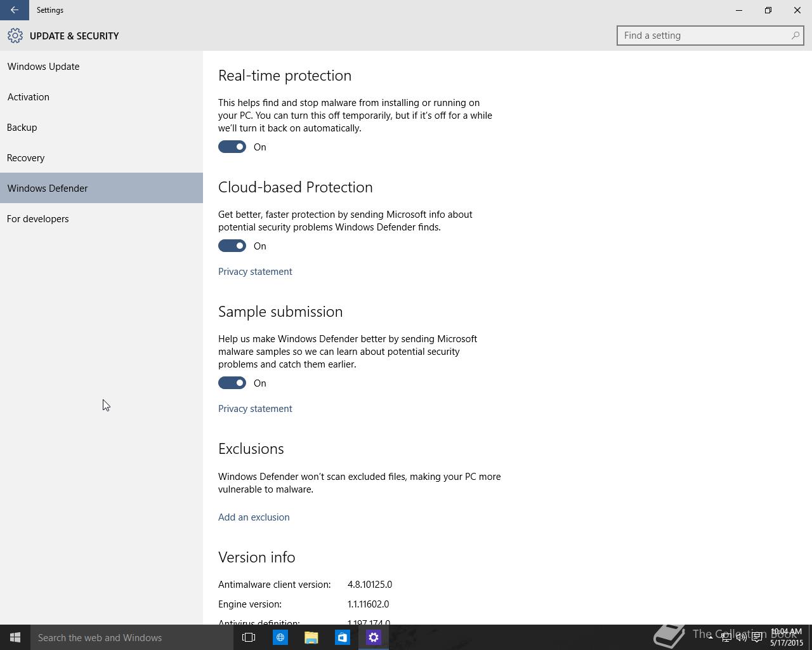Click the search magnifier in Find a setting

(x=795, y=36)
